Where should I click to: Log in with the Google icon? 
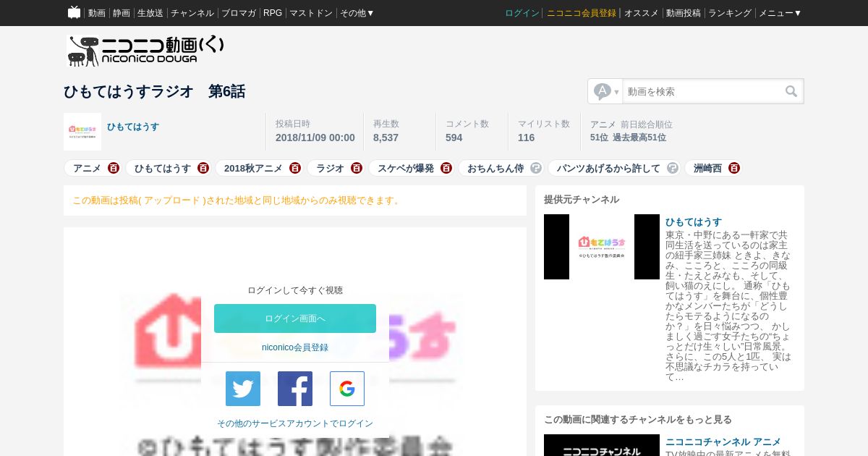(347, 389)
